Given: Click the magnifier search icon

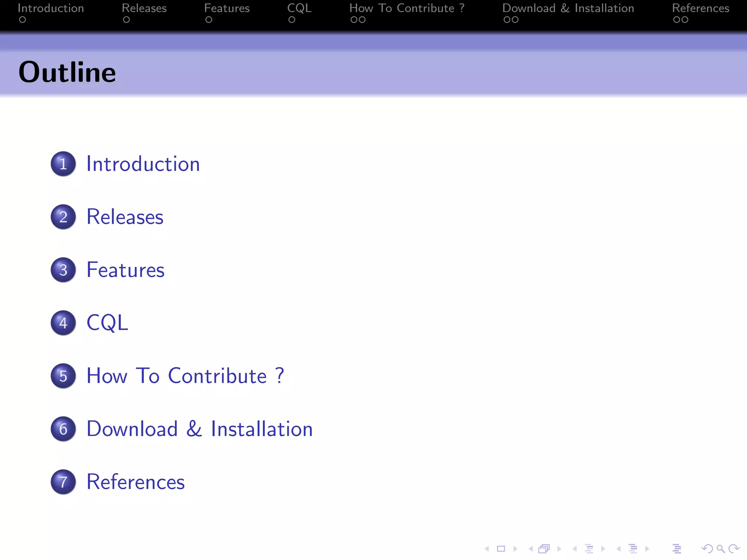Looking at the screenshot, I should tap(720, 549).
